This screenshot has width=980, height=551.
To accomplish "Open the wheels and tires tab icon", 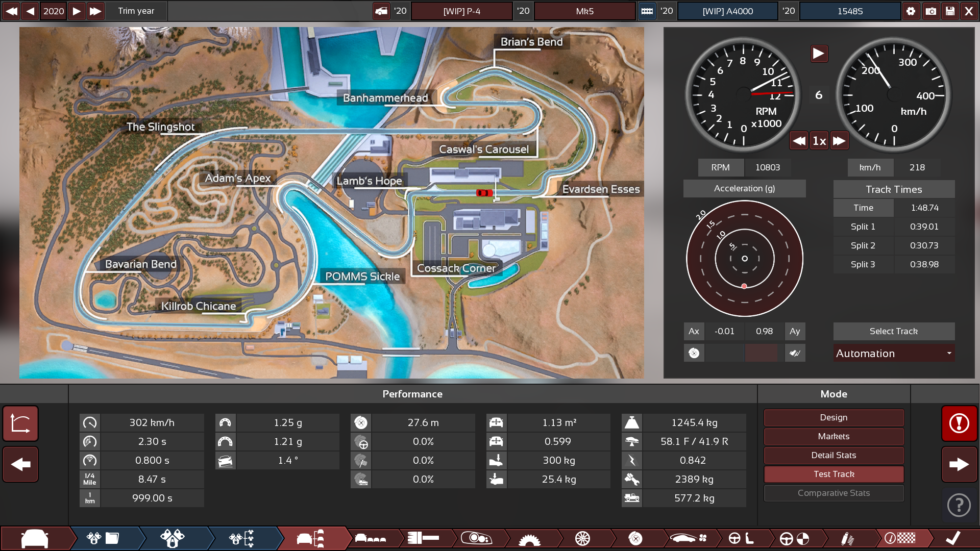I will [582, 539].
